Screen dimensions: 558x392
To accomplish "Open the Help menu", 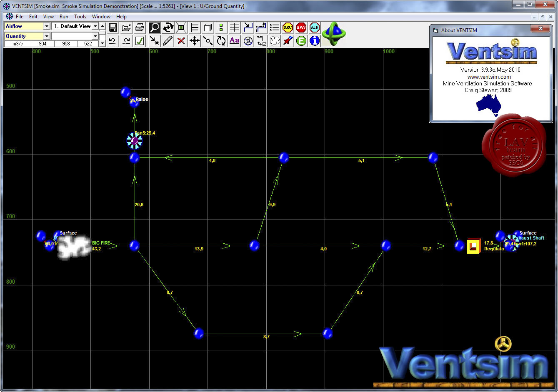I will [x=121, y=17].
